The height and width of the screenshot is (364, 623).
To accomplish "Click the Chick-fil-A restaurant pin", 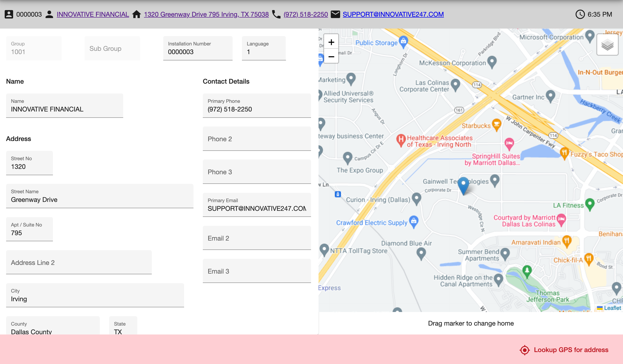I will (589, 259).
